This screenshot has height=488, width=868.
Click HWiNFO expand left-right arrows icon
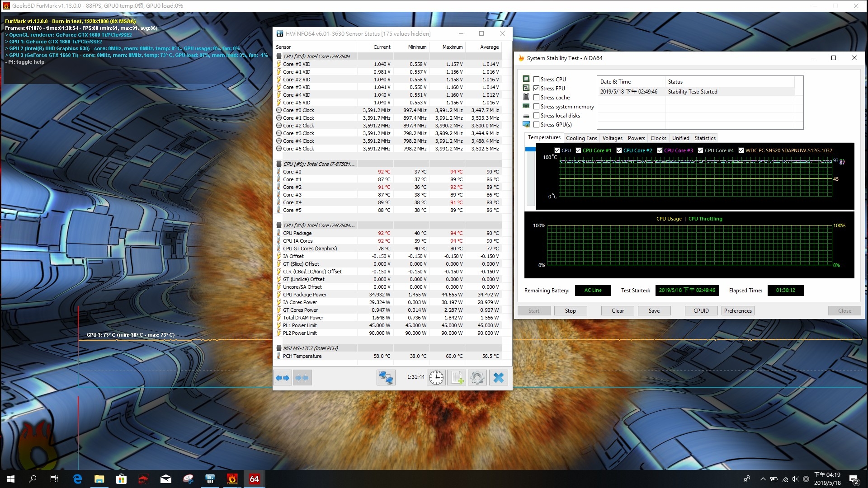tap(283, 378)
